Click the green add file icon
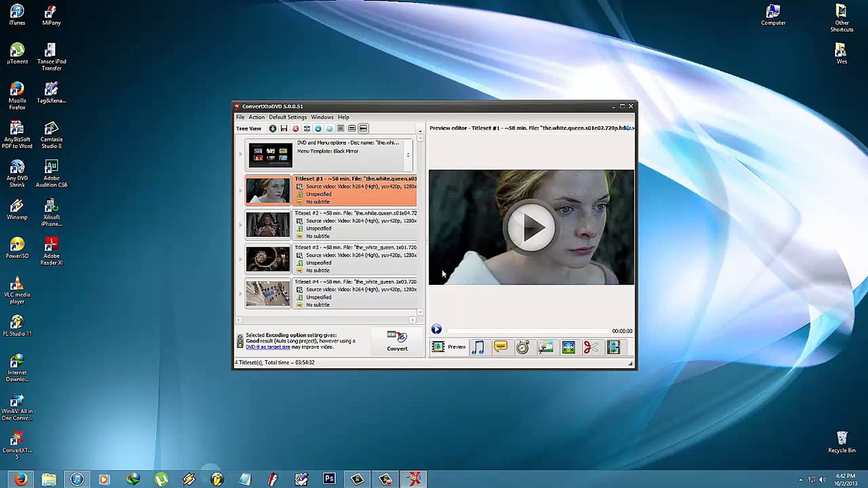The image size is (868, 488). (x=273, y=129)
